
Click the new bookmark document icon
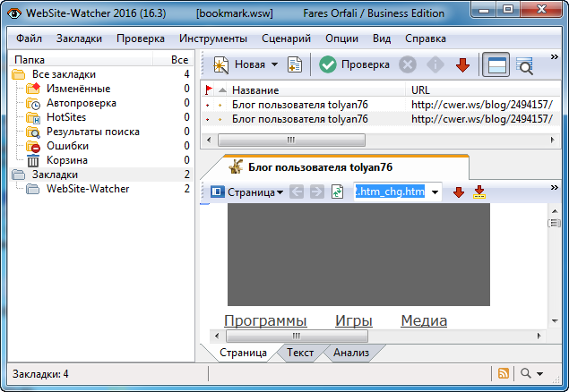[294, 64]
